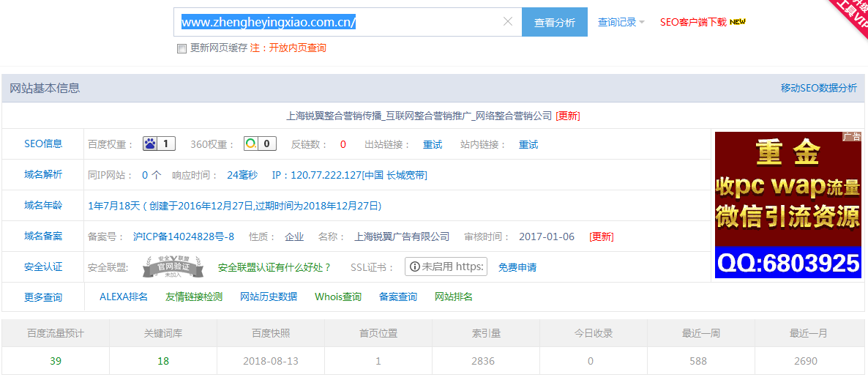Click the 重金收pc wap流量 ad banner
This screenshot has height=380, width=868.
(x=787, y=205)
